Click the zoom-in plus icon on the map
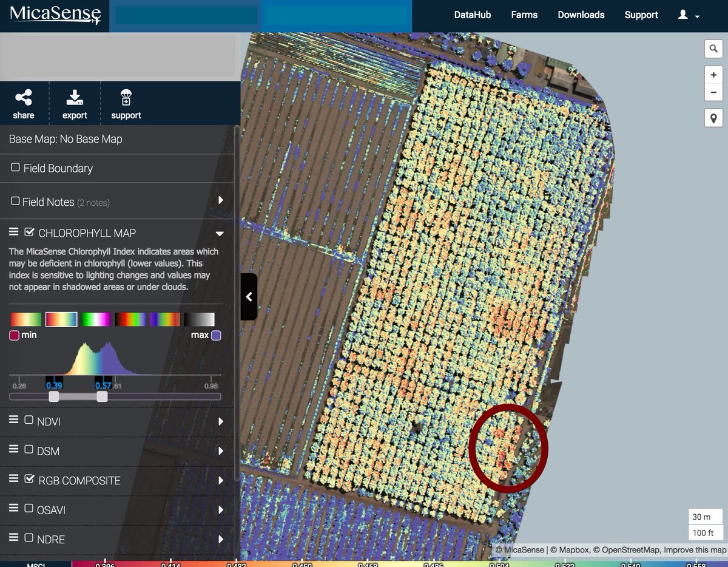Screen dimensions: 728x567 coord(713,75)
